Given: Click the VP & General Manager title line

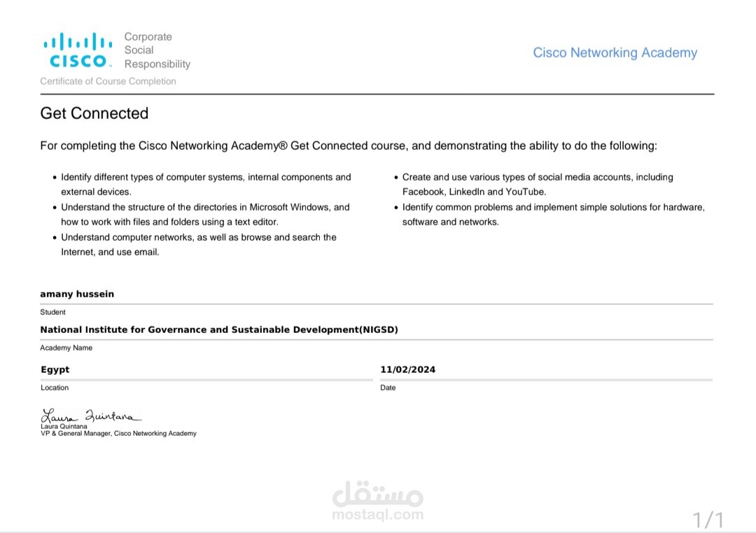Looking at the screenshot, I should (x=118, y=433).
